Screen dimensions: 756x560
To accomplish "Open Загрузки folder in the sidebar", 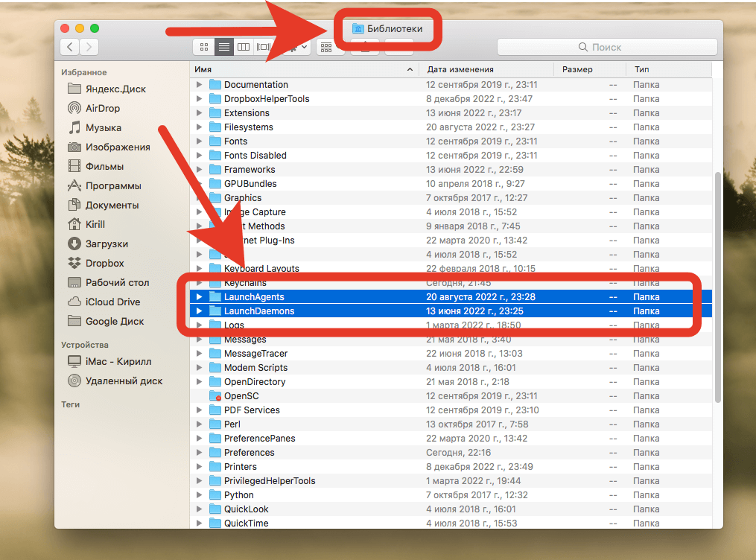I will (x=107, y=244).
